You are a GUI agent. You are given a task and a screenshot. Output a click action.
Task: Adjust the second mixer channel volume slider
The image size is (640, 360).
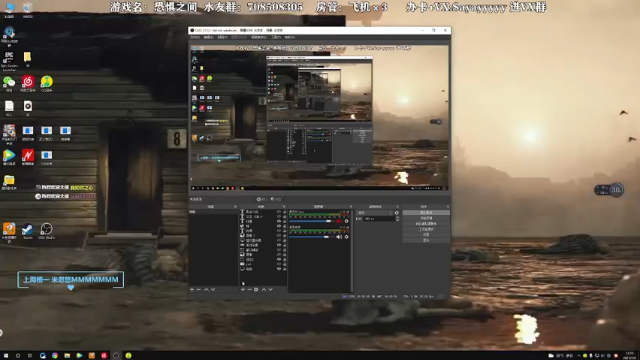311,237
